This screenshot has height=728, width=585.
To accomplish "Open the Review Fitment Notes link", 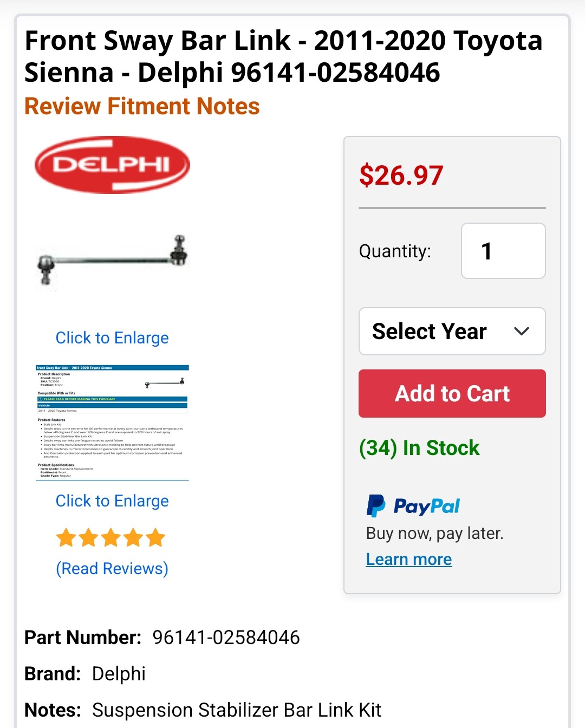I will pos(142,107).
